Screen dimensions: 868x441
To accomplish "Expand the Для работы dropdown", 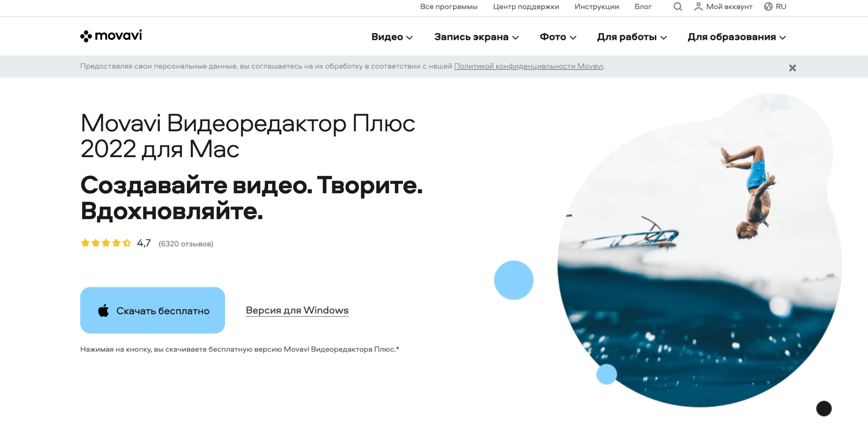I will pos(632,37).
